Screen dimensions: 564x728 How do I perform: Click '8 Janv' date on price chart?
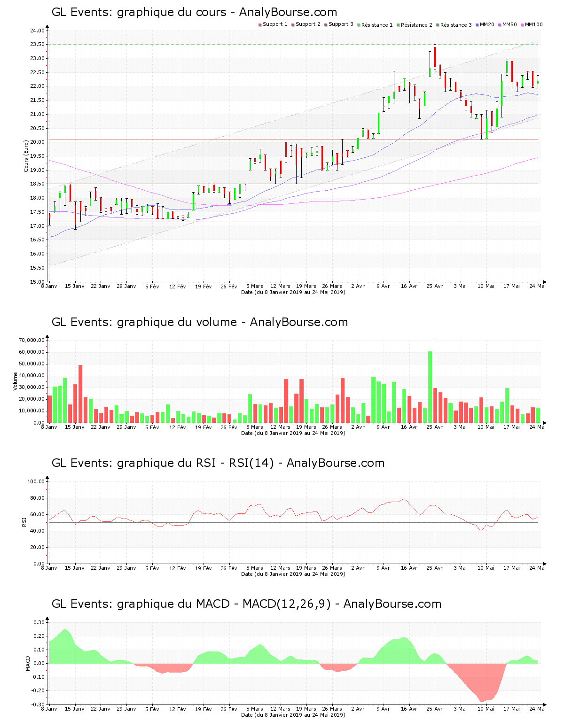pyautogui.click(x=49, y=286)
